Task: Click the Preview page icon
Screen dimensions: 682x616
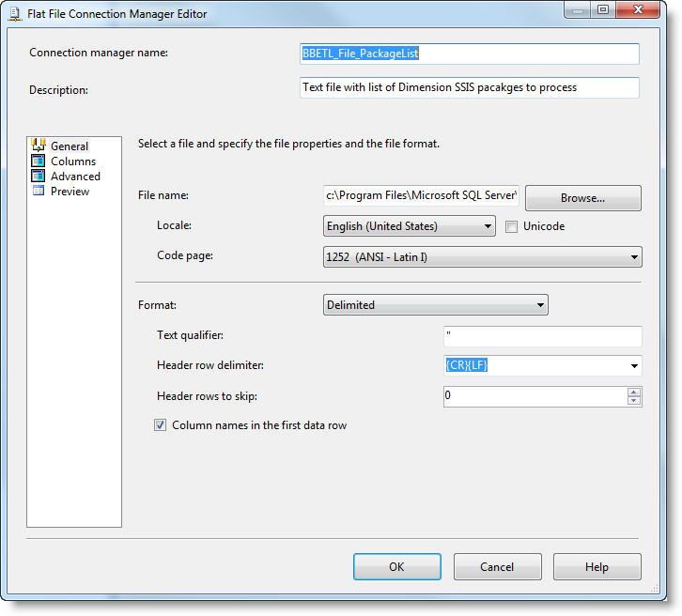Action: 39,191
